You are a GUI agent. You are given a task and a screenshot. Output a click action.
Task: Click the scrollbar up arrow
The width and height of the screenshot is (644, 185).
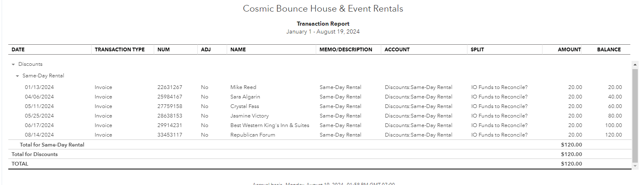(634, 65)
